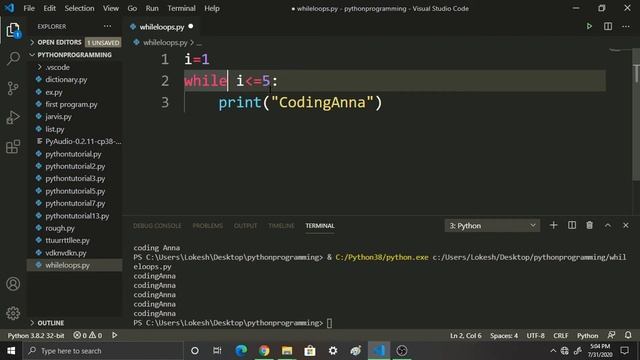Open Run and Debug view in activity bar
Viewport: 640px width, 360px height.
coord(13,118)
